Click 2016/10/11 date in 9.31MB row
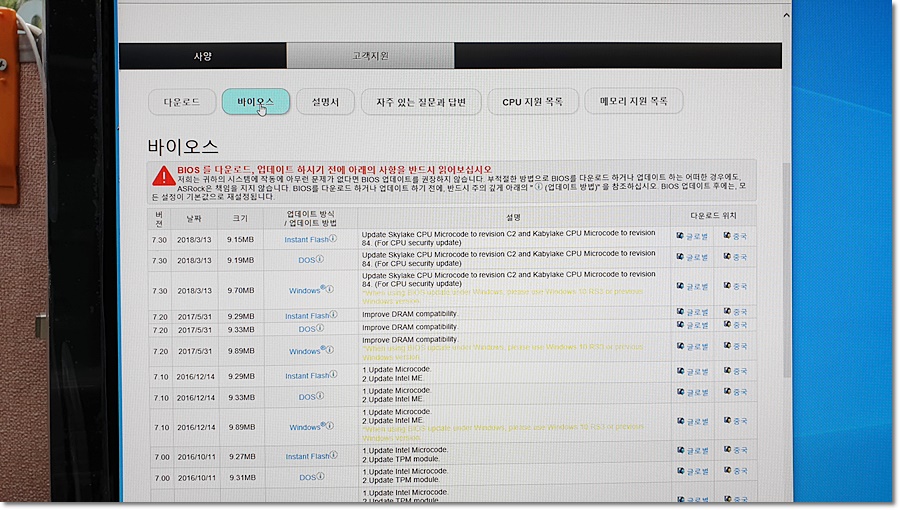900x510 pixels. 196,478
